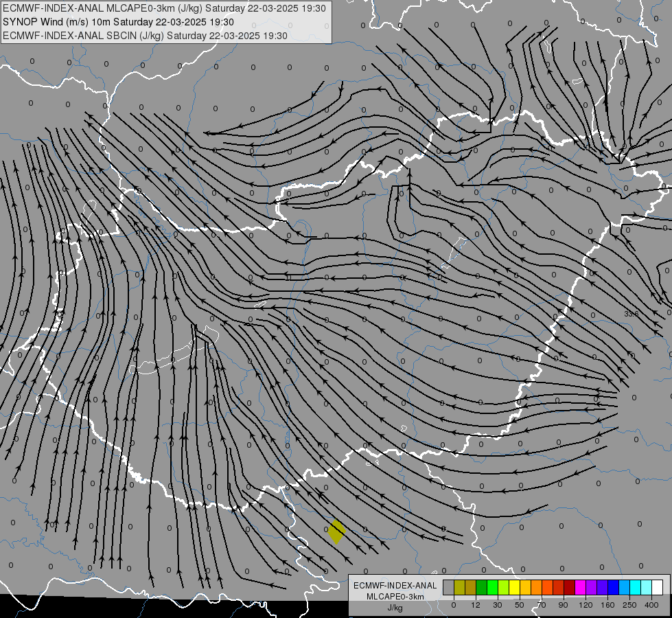Click the sky blue swatch before 250
The height and width of the screenshot is (618, 672).
(x=625, y=587)
